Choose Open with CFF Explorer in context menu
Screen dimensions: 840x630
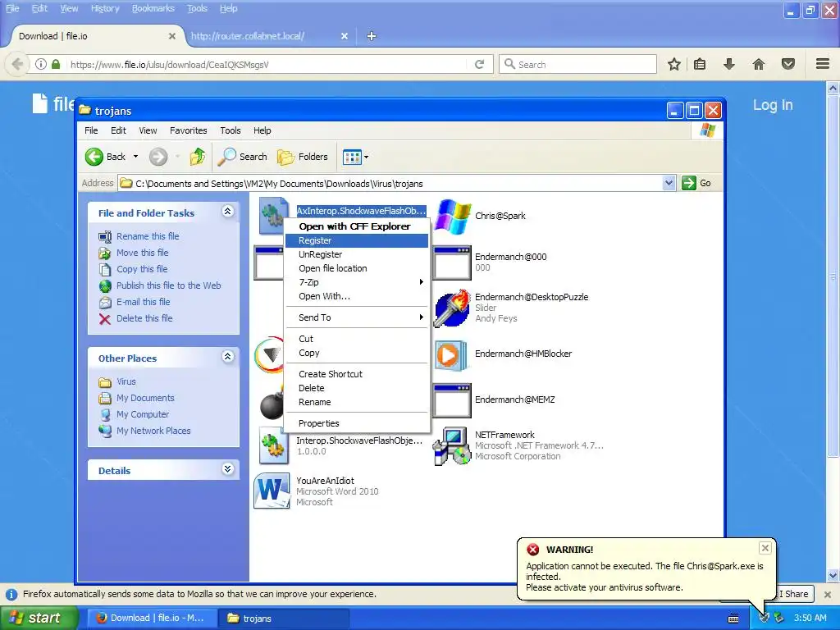(x=356, y=226)
